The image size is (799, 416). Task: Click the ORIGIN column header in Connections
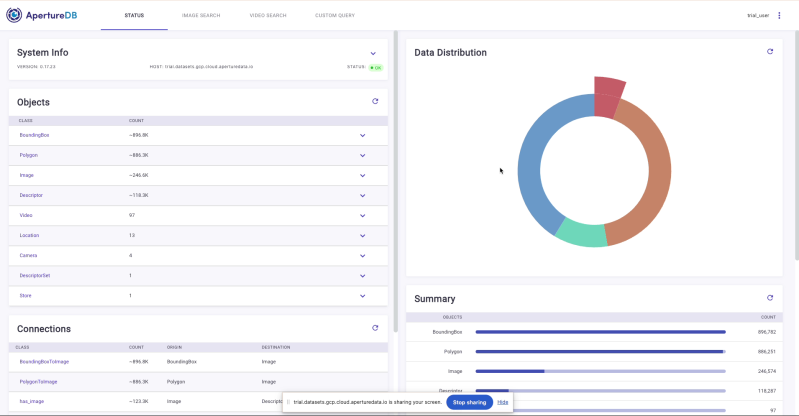[x=174, y=347]
